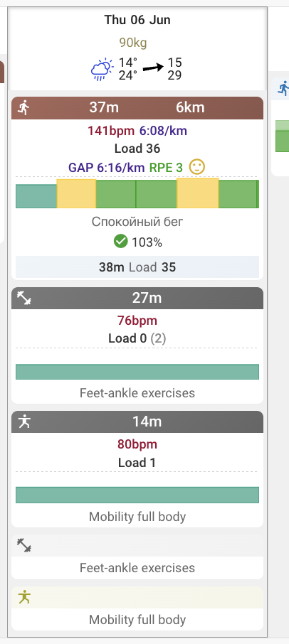Viewport: 289px width, 644px height.
Task: Click the blue runner icon in the next day's column
Action: pos(283,88)
